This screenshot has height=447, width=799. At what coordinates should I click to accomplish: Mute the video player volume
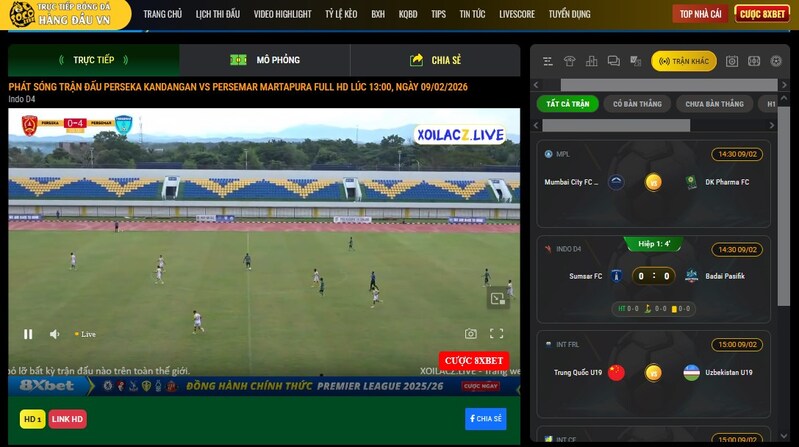(x=55, y=334)
